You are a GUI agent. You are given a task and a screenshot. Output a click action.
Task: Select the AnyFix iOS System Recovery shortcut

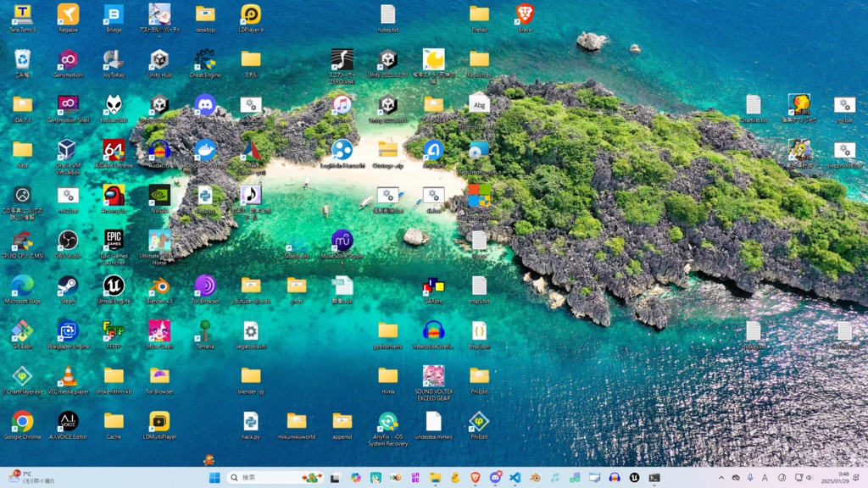(388, 429)
